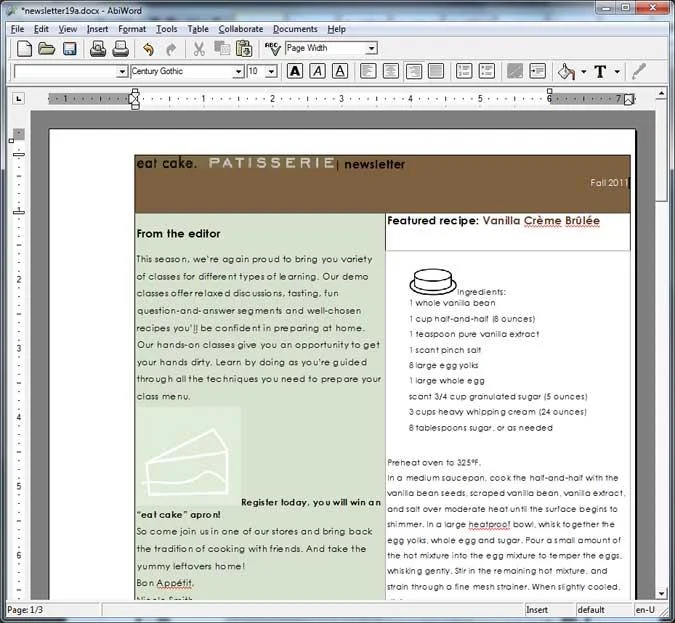Click the Insert mode status bar field
675x623 pixels.
point(550,610)
